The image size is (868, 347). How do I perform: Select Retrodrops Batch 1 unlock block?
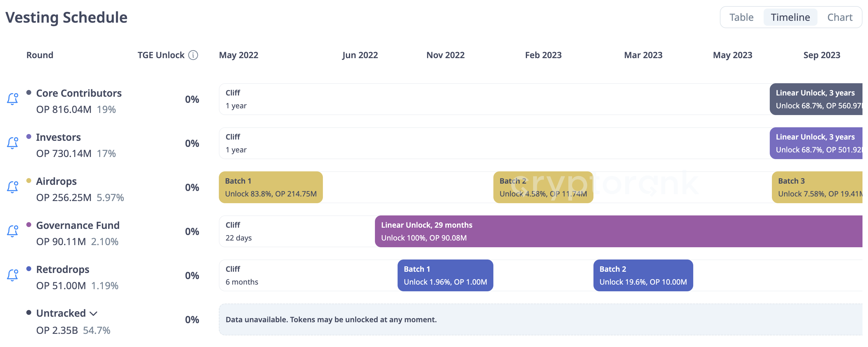pos(445,275)
